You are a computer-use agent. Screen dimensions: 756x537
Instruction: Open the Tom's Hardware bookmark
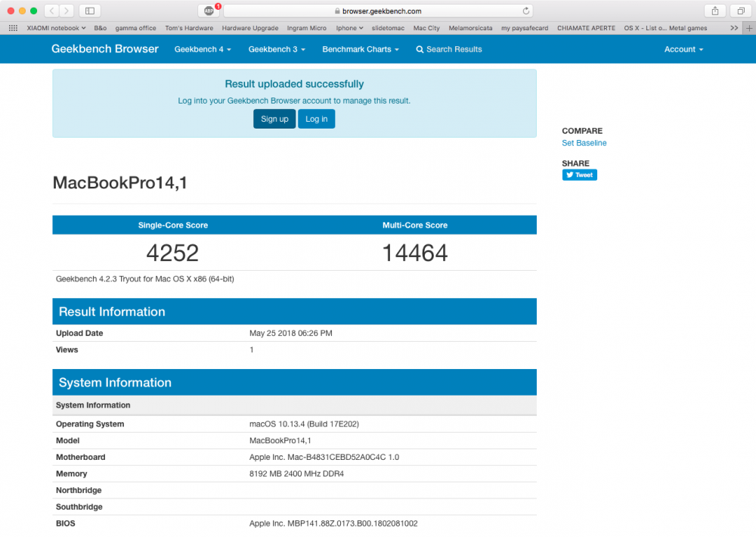(189, 28)
